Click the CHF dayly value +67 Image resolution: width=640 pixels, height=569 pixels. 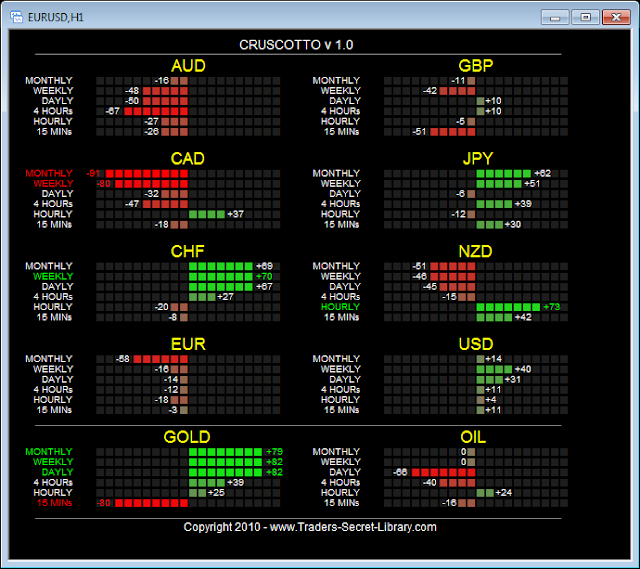click(264, 287)
